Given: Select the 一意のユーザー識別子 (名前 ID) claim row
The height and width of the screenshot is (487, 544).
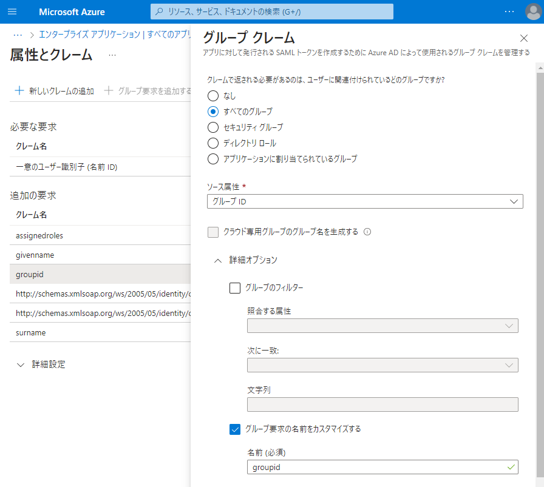Looking at the screenshot, I should click(100, 167).
